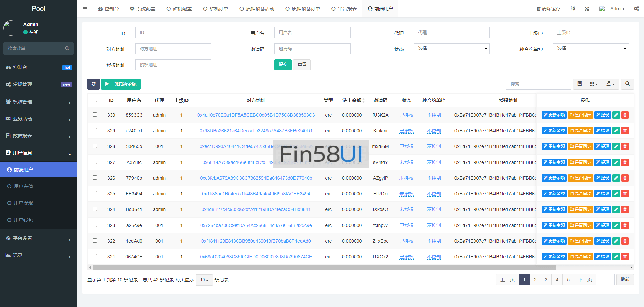Open the 秒合约单控 filter dropdown
Image resolution: width=644 pixels, height=307 pixels.
[590, 49]
